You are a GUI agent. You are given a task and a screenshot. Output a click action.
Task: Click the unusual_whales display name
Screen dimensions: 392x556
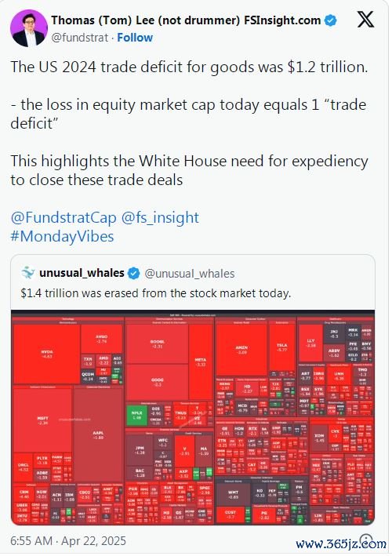coord(82,273)
